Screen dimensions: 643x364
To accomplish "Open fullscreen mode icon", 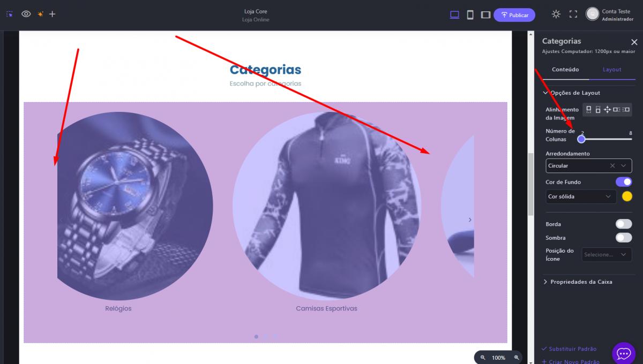I will point(573,14).
